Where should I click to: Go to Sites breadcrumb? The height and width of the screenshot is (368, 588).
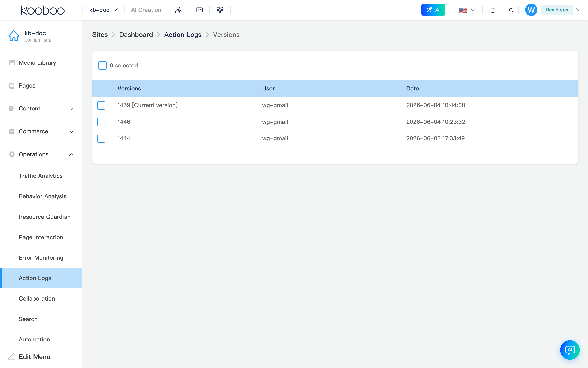100,35
